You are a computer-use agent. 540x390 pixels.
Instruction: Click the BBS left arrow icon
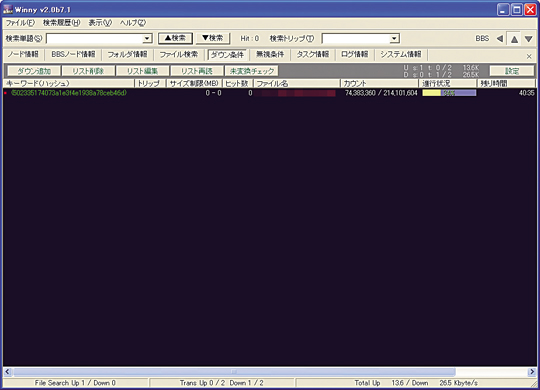click(x=500, y=39)
